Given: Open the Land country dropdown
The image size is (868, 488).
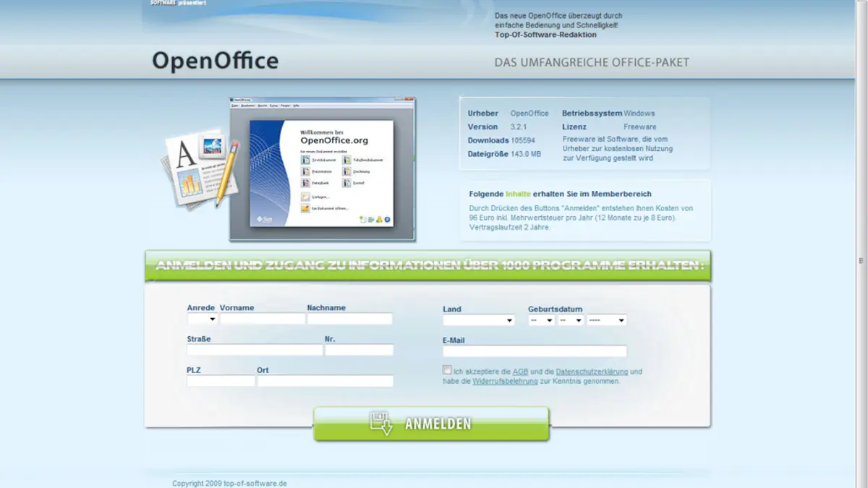Looking at the screenshot, I should coord(479,320).
